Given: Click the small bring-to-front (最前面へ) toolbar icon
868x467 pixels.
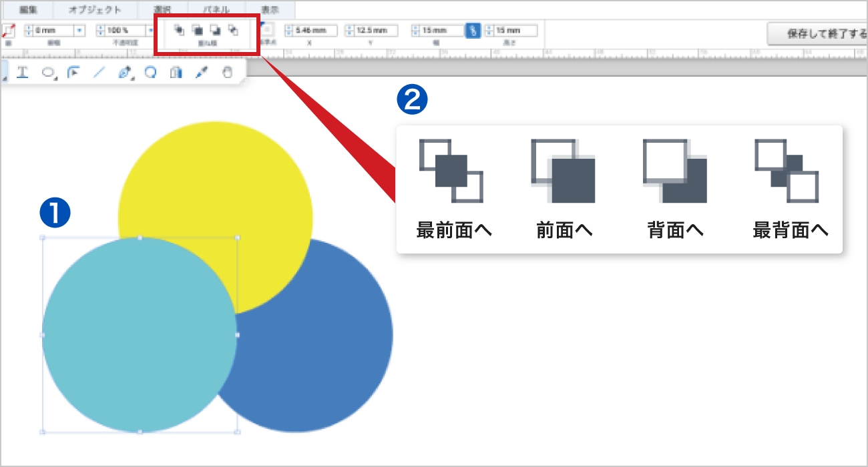Looking at the screenshot, I should click(x=179, y=30).
